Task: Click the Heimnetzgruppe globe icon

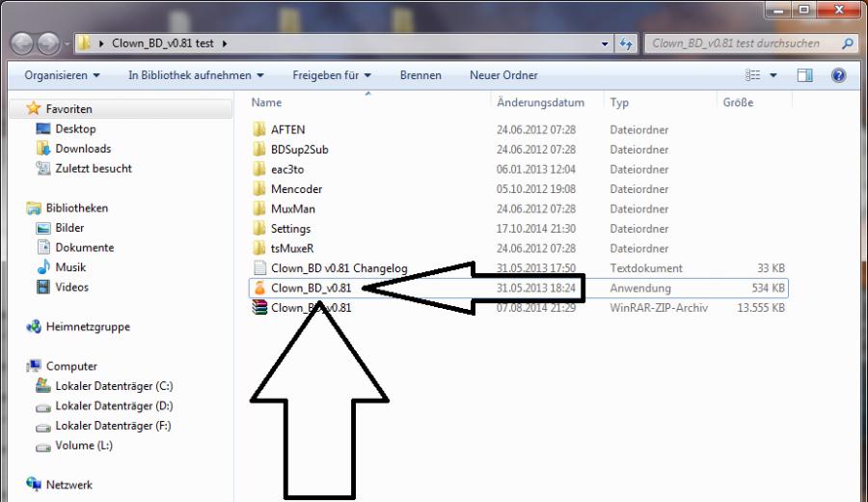Action: pos(34,326)
